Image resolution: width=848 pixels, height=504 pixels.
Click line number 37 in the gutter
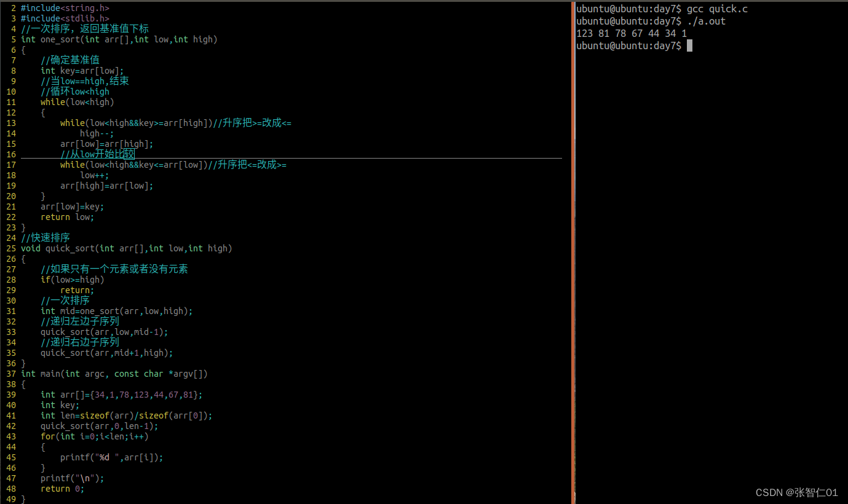click(11, 374)
